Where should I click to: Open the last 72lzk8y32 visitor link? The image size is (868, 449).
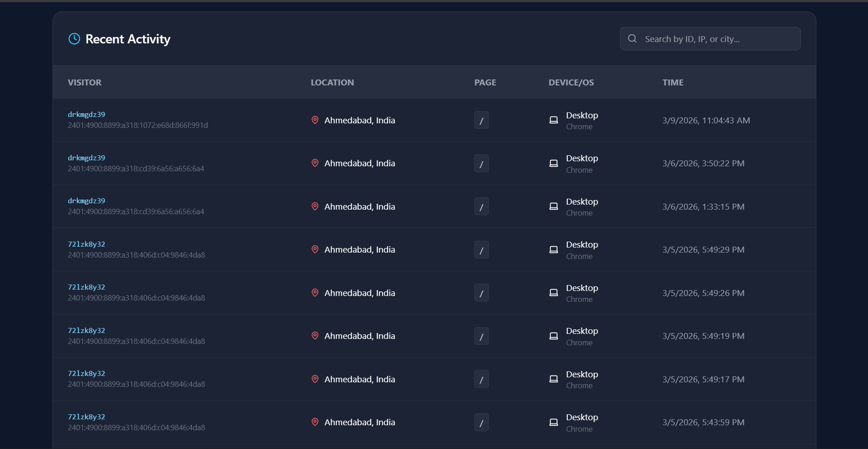pyautogui.click(x=86, y=417)
